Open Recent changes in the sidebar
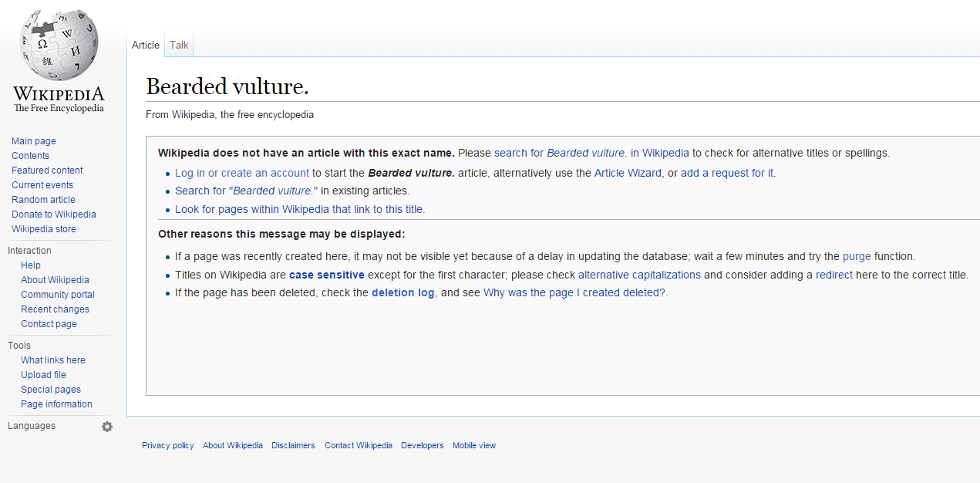 click(55, 309)
